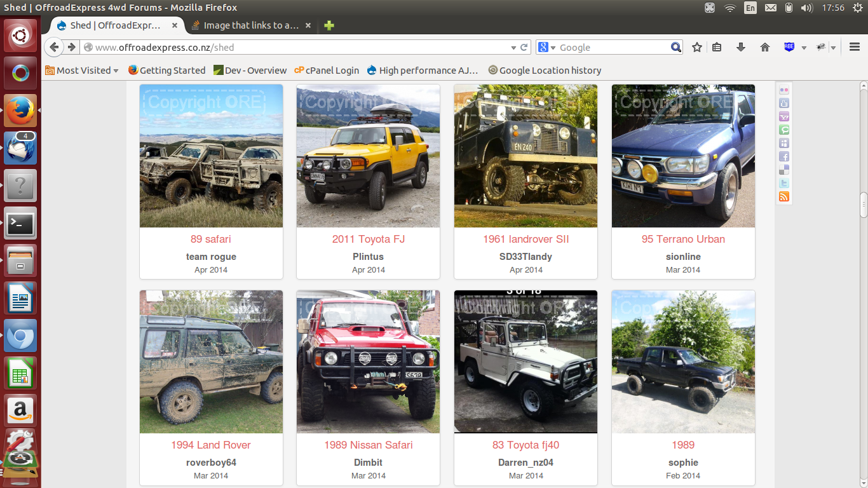Click the 1961 landrover SII thumbnail image
868x488 pixels.
[x=526, y=156]
